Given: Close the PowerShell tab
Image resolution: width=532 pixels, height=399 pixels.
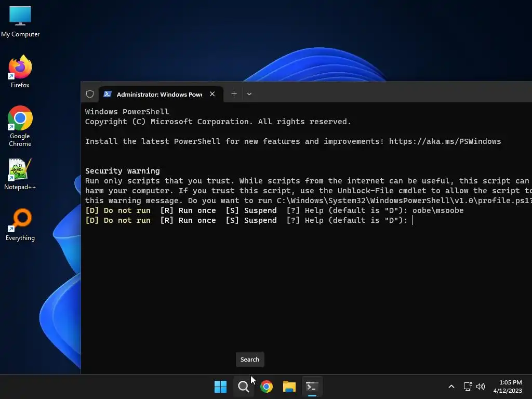Looking at the screenshot, I should [212, 94].
